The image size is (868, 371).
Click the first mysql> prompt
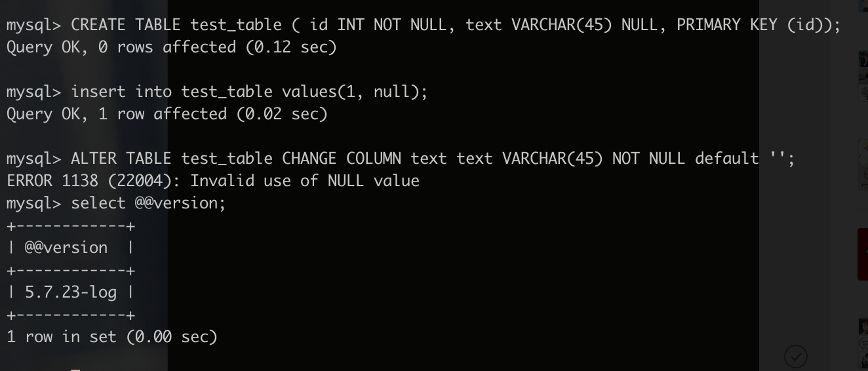(33, 25)
